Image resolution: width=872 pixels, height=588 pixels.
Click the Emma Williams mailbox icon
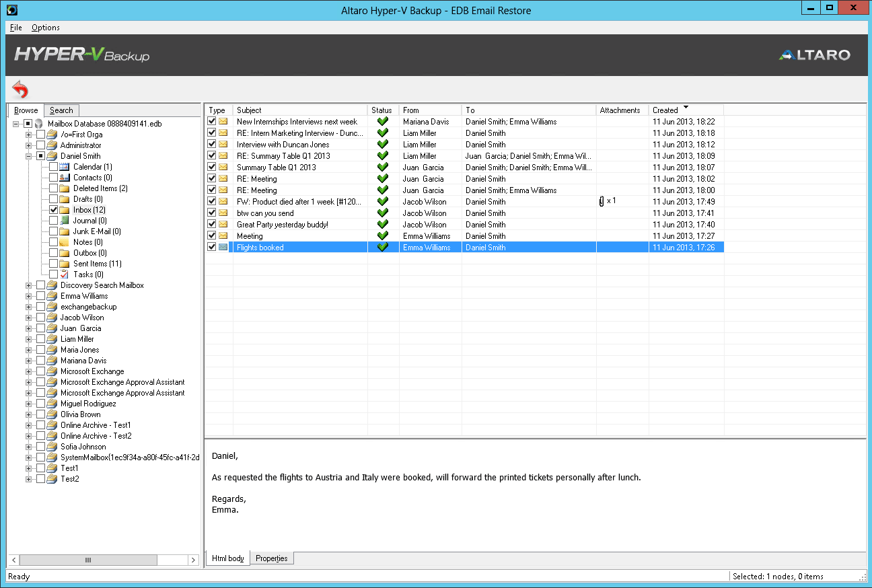click(x=52, y=296)
